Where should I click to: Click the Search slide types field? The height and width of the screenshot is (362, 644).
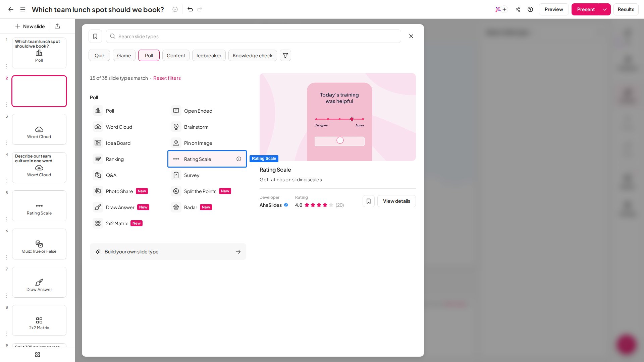pyautogui.click(x=254, y=36)
